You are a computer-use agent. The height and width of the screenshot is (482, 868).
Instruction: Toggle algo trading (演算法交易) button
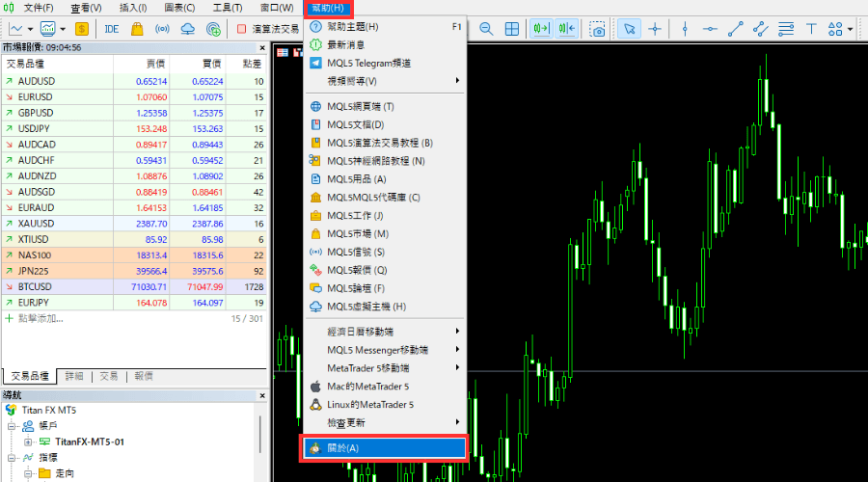[268, 29]
